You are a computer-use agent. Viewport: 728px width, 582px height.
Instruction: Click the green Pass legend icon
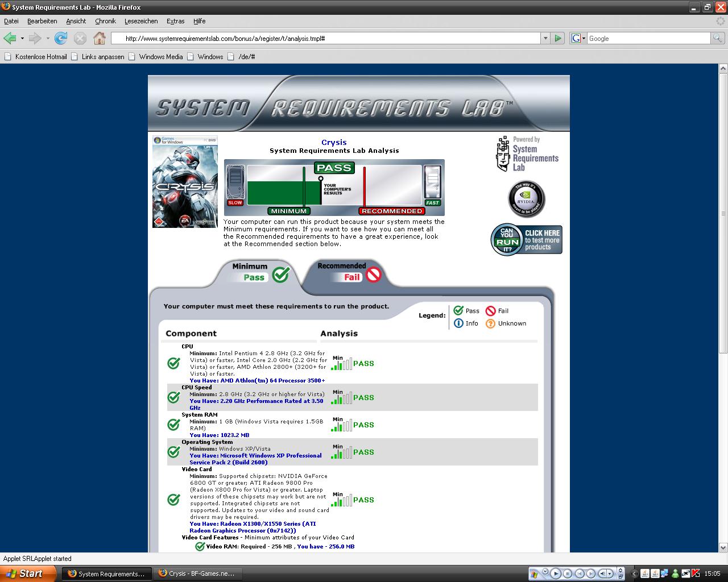(x=458, y=310)
